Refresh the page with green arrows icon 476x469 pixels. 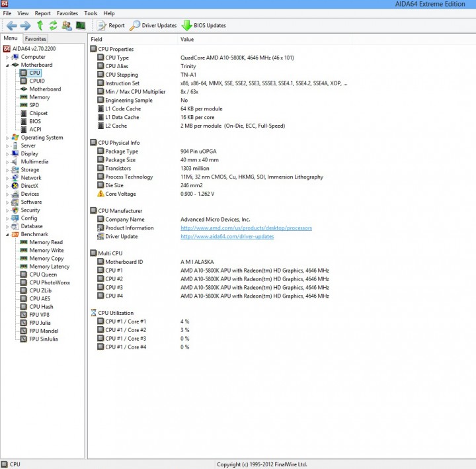click(53, 26)
